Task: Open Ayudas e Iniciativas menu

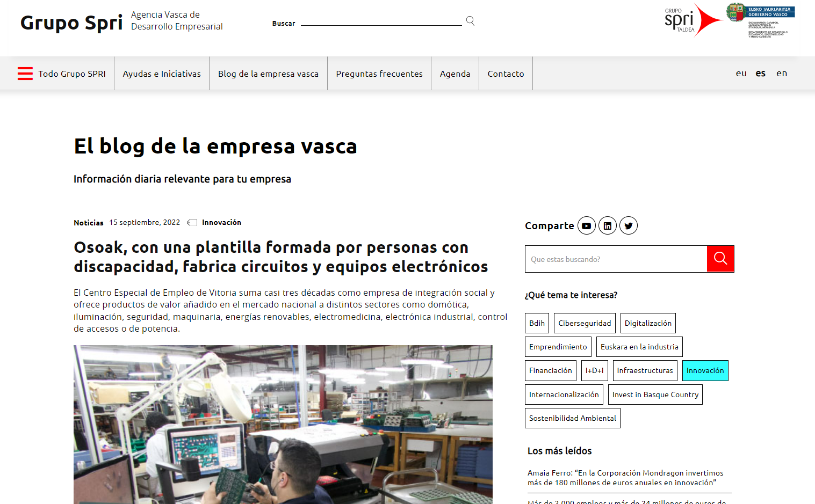Action: [162, 74]
